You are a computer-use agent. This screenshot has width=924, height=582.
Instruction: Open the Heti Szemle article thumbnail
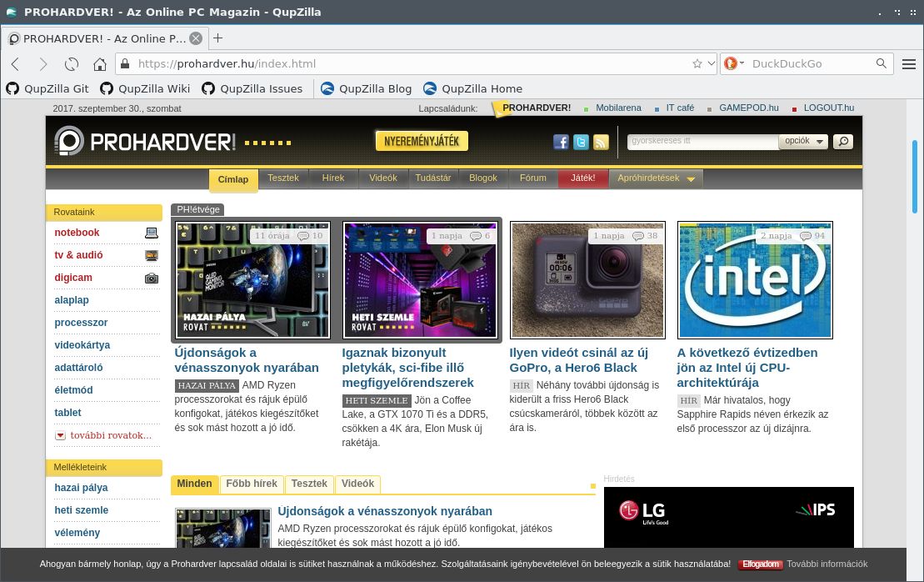tap(420, 280)
